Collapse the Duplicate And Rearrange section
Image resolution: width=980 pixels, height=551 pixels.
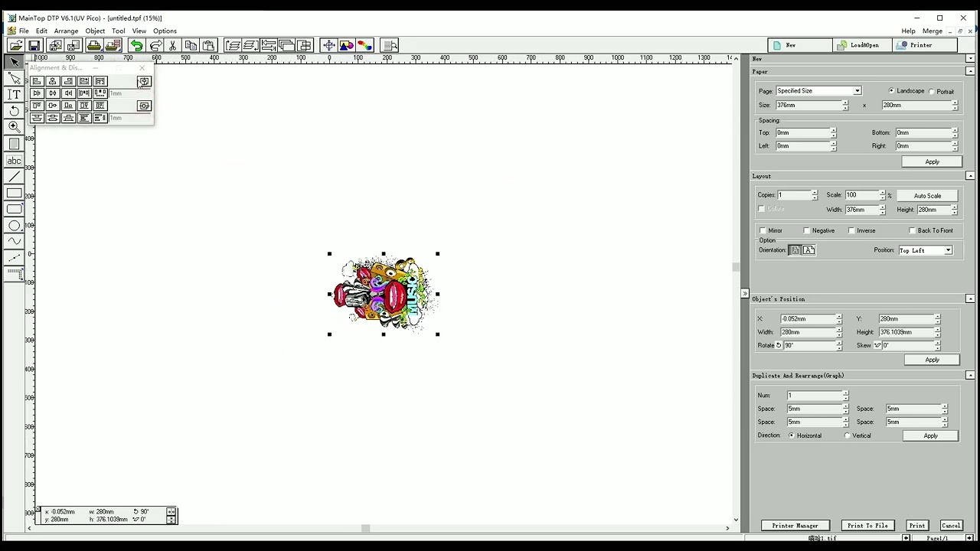(x=970, y=375)
